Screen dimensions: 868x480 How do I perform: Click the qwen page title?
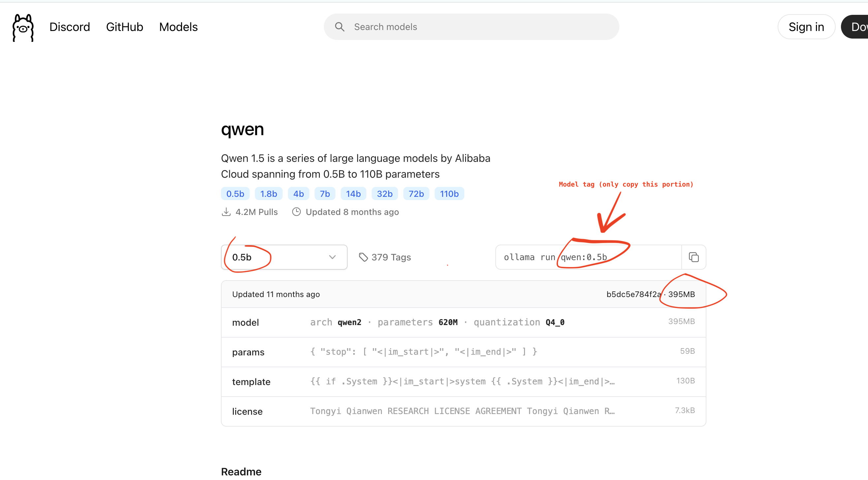(242, 130)
